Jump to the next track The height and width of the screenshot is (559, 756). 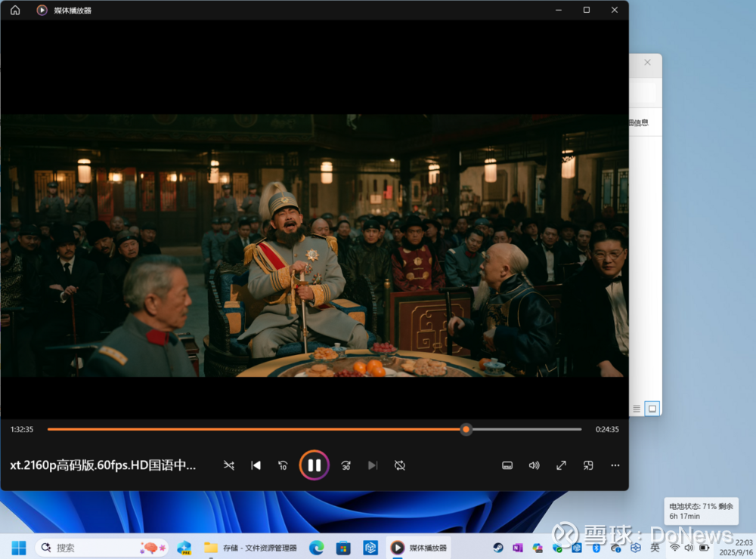(373, 465)
